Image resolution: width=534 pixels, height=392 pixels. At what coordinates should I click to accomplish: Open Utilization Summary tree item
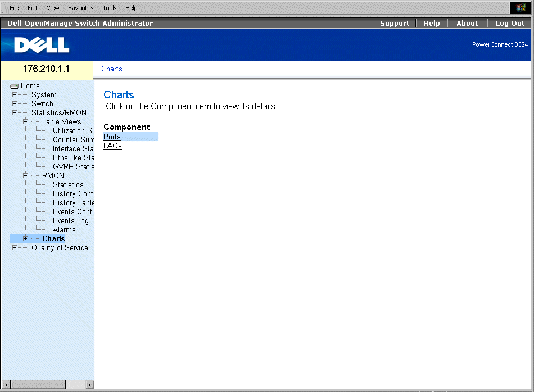73,131
